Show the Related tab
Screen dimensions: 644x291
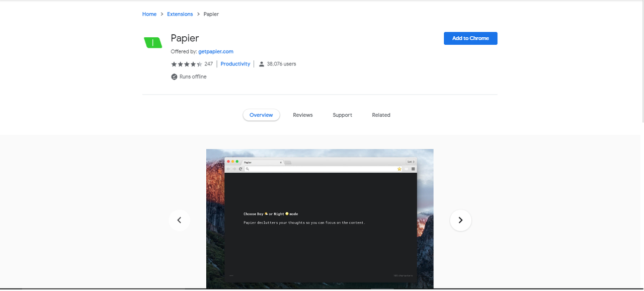pyautogui.click(x=381, y=115)
